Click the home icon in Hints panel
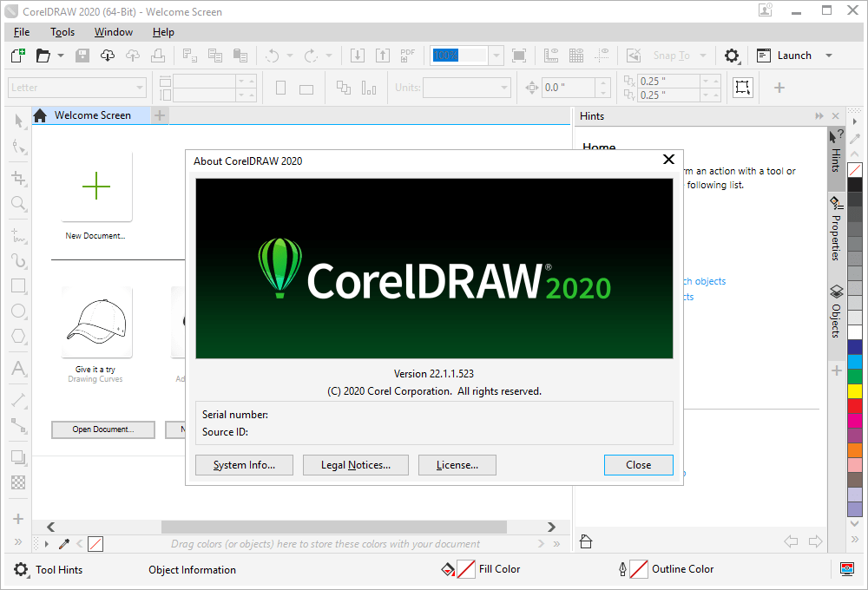 pos(586,541)
